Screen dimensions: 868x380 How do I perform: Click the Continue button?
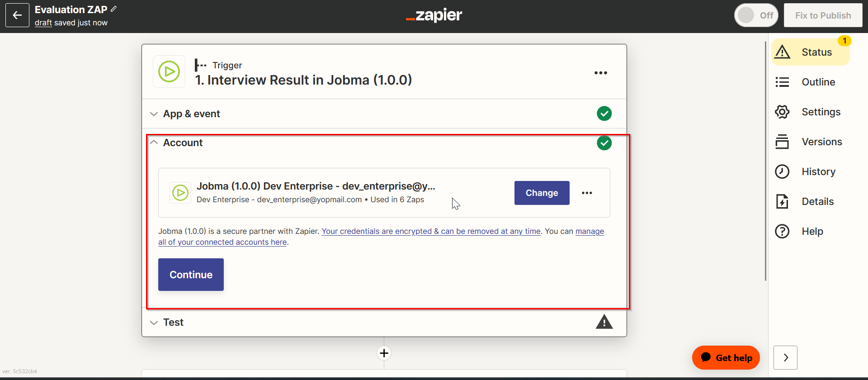[191, 275]
